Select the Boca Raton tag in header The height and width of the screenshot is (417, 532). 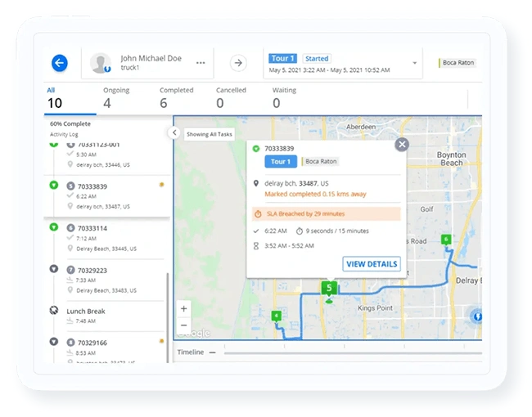coord(458,63)
